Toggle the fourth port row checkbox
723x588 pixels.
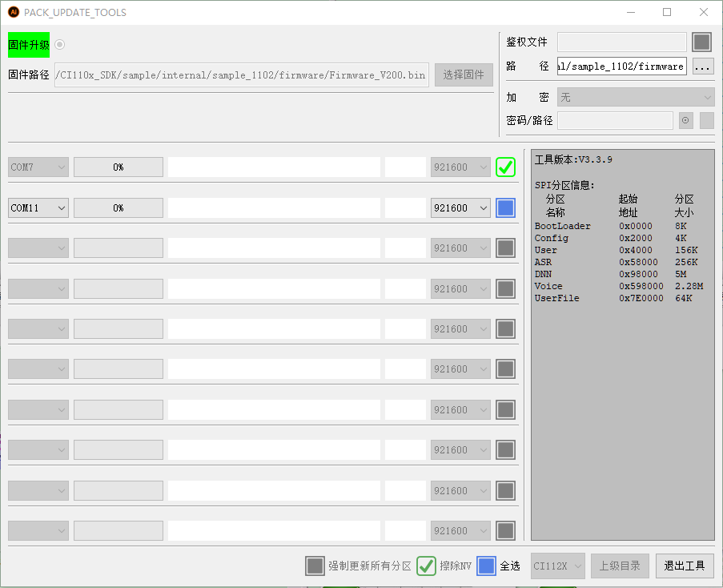pyautogui.click(x=505, y=289)
